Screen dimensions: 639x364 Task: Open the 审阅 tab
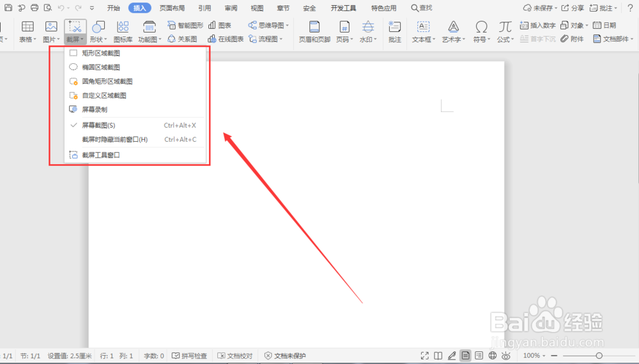[231, 8]
